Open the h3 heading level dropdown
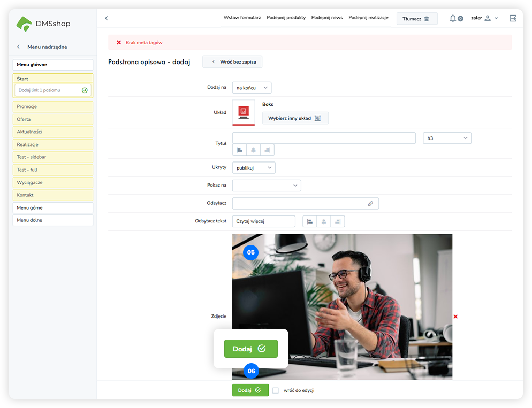The height and width of the screenshot is (408, 532). point(447,138)
